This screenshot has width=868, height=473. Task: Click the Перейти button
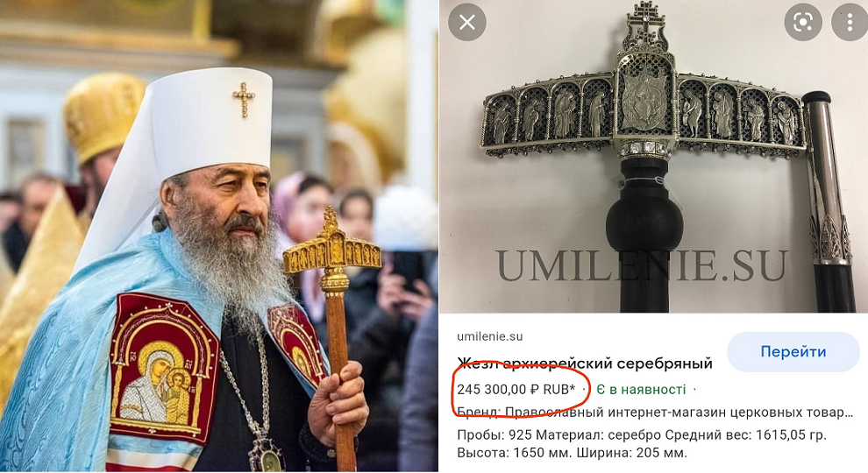(x=793, y=352)
